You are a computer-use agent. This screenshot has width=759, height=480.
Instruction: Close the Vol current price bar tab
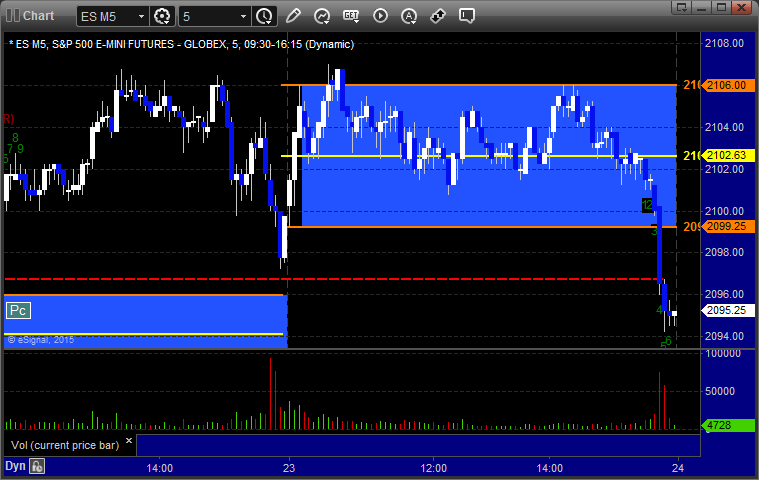[x=129, y=441]
